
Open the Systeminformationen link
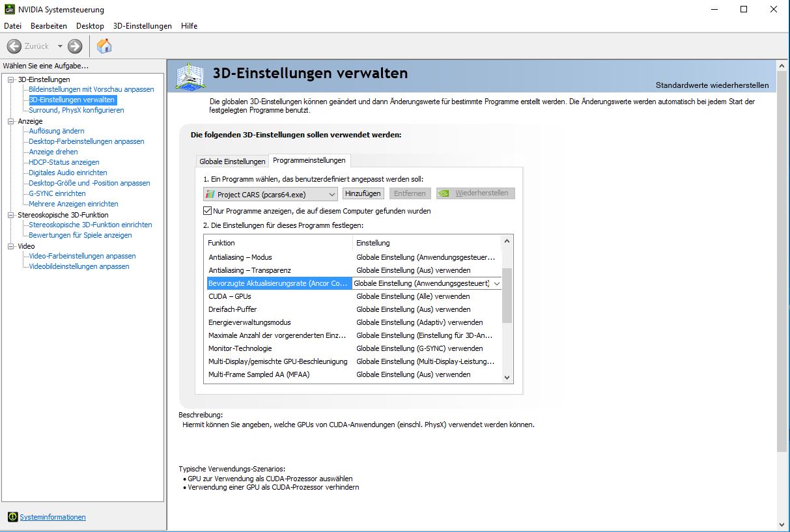point(53,517)
